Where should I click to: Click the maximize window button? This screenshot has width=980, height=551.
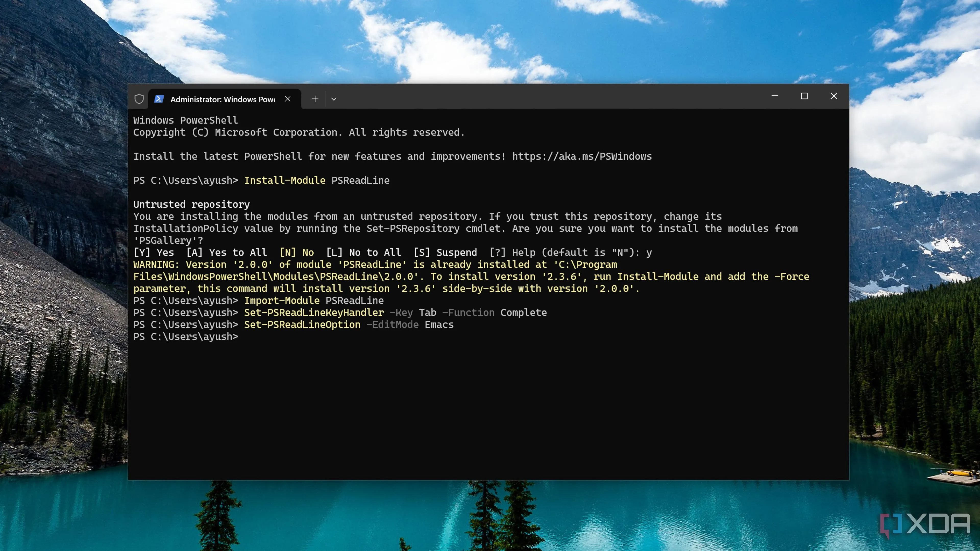tap(804, 96)
